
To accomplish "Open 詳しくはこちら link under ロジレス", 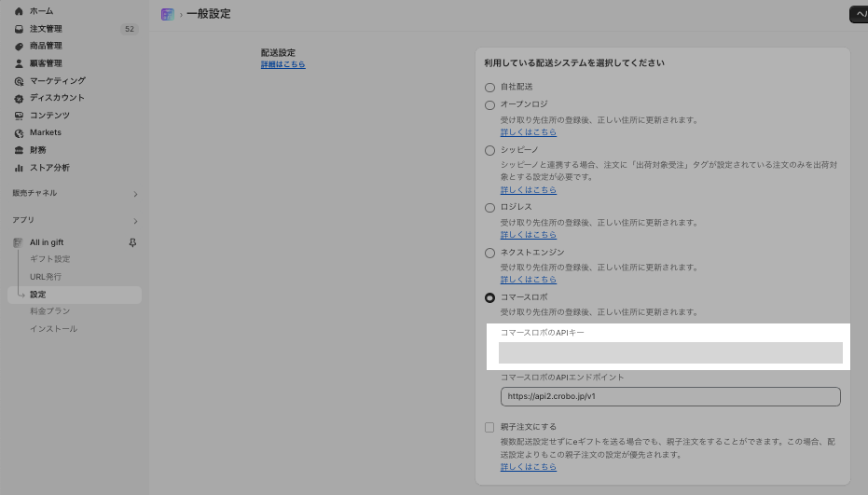I will pos(529,235).
